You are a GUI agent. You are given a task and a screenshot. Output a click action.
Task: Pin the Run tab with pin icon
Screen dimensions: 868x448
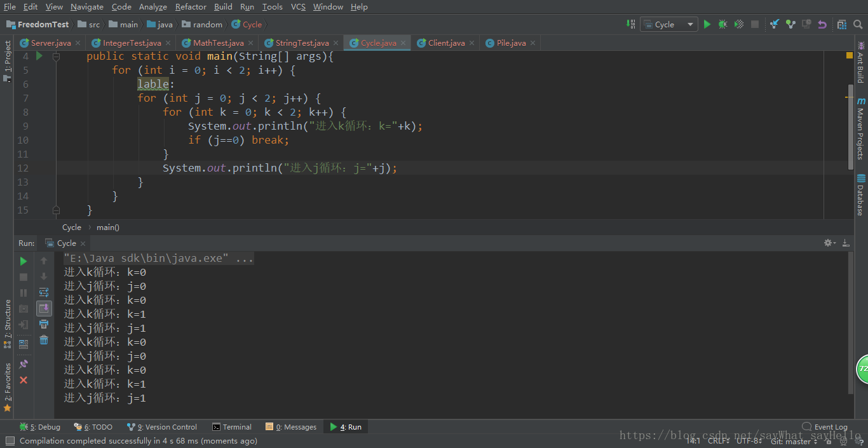pyautogui.click(x=24, y=364)
